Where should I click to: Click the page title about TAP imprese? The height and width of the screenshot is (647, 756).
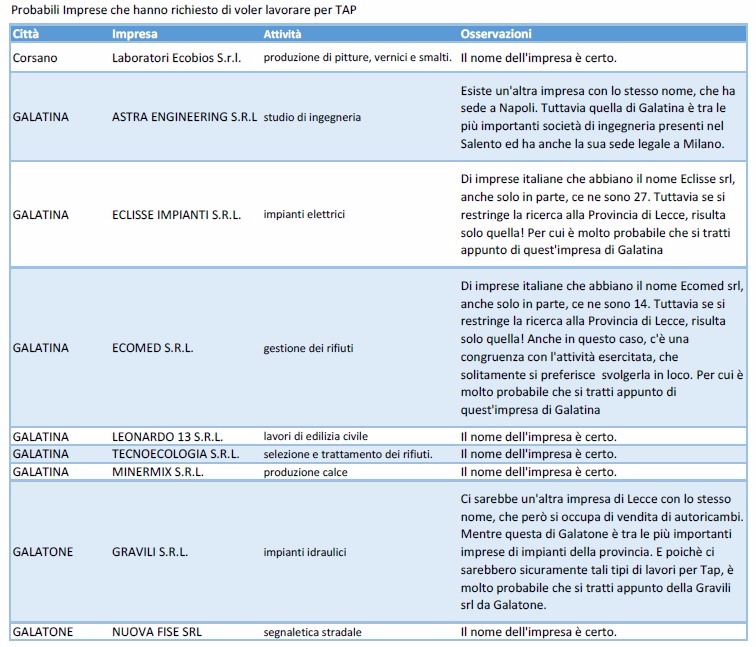184,10
